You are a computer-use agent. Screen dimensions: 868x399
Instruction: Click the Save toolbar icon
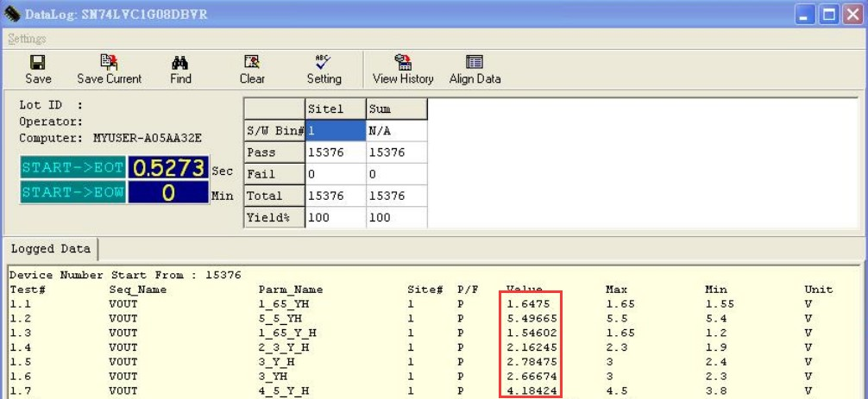tap(37, 62)
